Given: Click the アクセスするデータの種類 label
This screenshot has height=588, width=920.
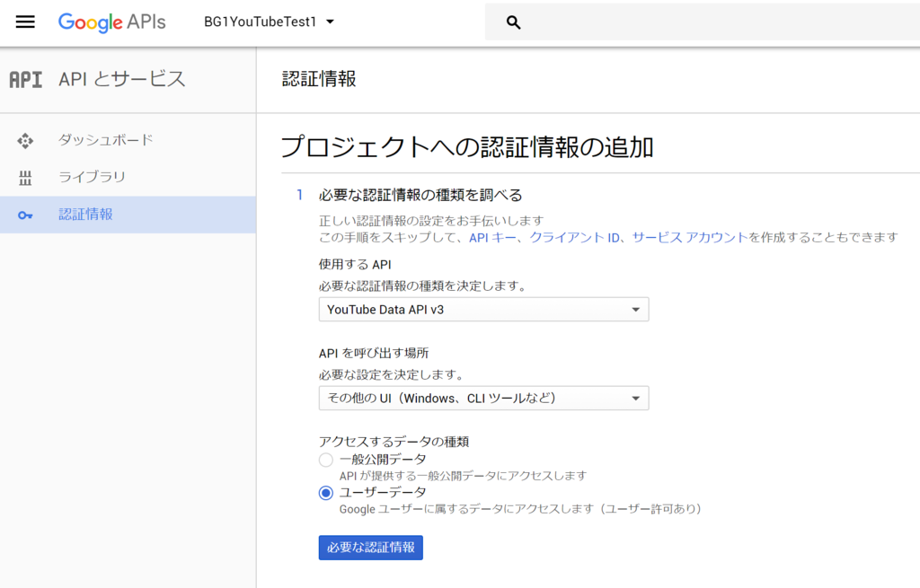Looking at the screenshot, I should (394, 442).
